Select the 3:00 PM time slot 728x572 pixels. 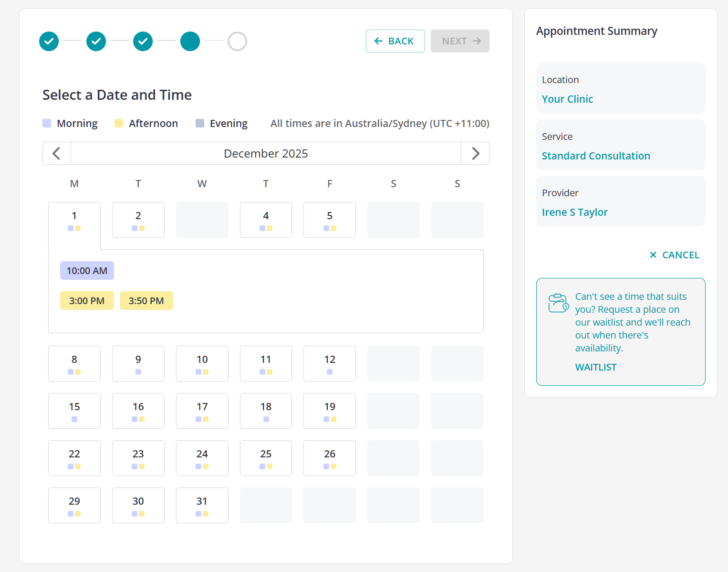[x=87, y=301]
